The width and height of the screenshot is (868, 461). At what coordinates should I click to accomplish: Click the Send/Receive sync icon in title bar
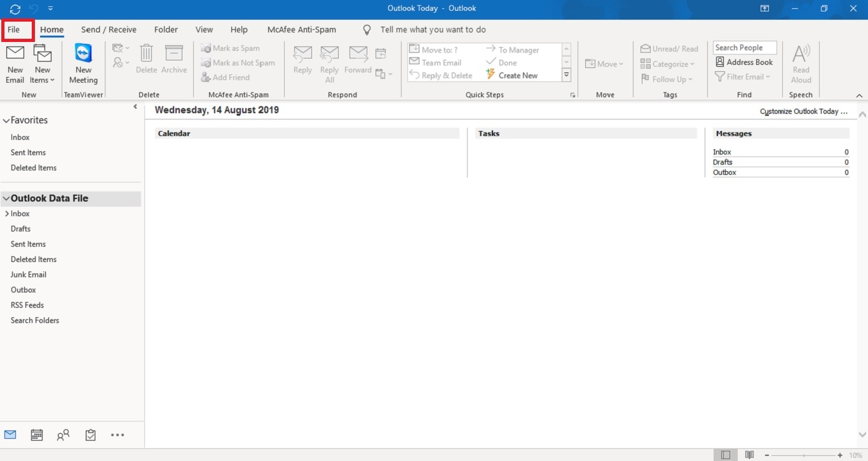(x=15, y=9)
